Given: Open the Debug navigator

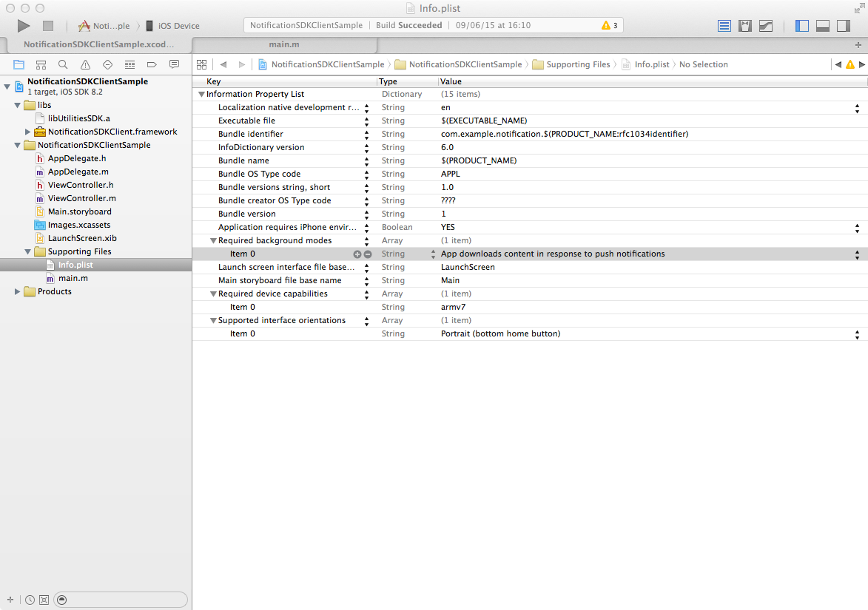Looking at the screenshot, I should [x=129, y=65].
